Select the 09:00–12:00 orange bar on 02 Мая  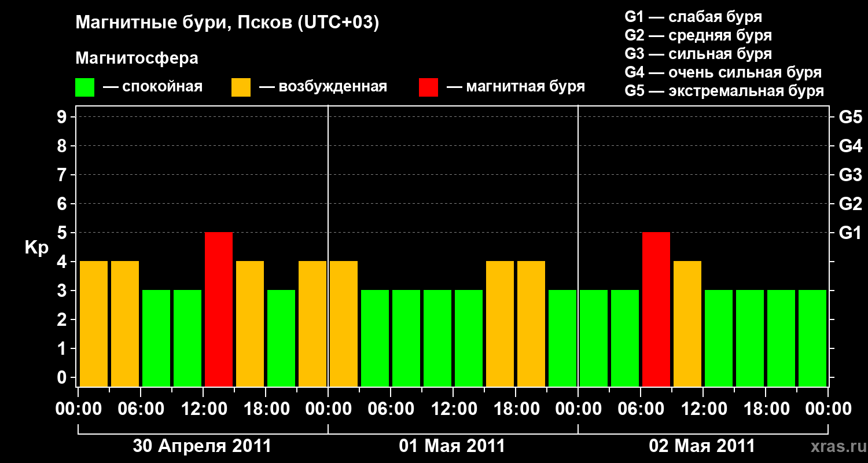coord(687,324)
